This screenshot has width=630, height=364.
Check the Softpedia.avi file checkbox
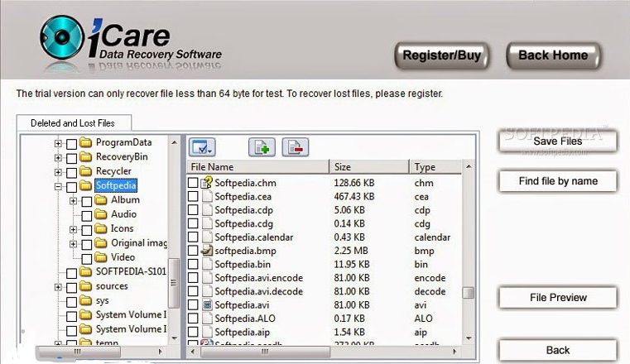tap(193, 305)
